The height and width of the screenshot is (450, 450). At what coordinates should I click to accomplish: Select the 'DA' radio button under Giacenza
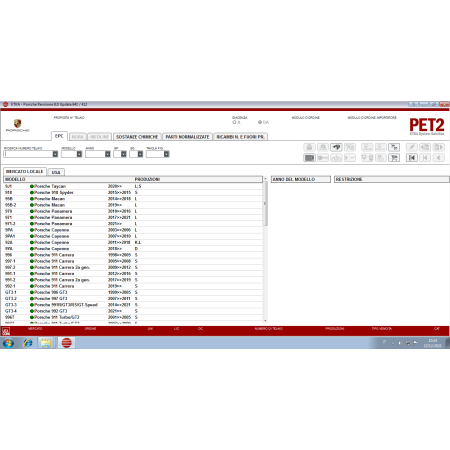click(260, 122)
